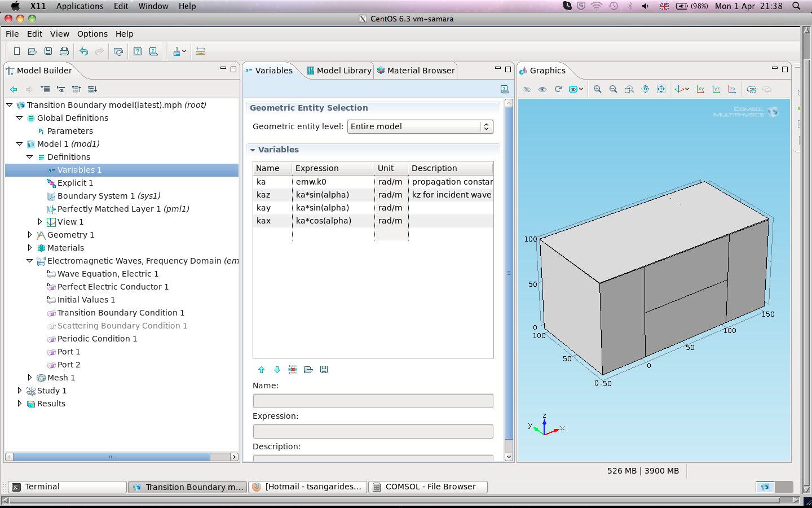This screenshot has height=508, width=812.
Task: Save variables to file icon below table
Action: [x=324, y=370]
